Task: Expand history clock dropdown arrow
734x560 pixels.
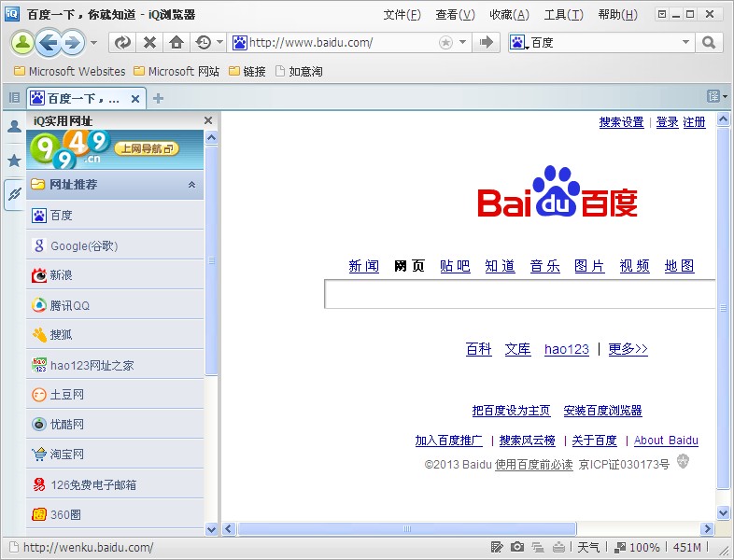Action: click(x=219, y=43)
